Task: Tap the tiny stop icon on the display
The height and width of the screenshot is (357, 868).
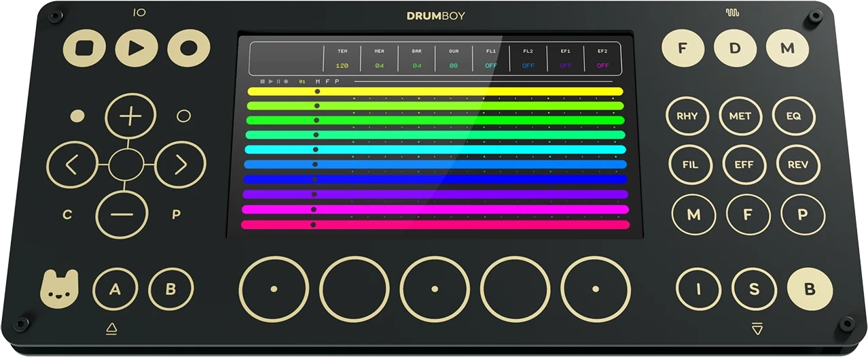Action: tap(263, 82)
